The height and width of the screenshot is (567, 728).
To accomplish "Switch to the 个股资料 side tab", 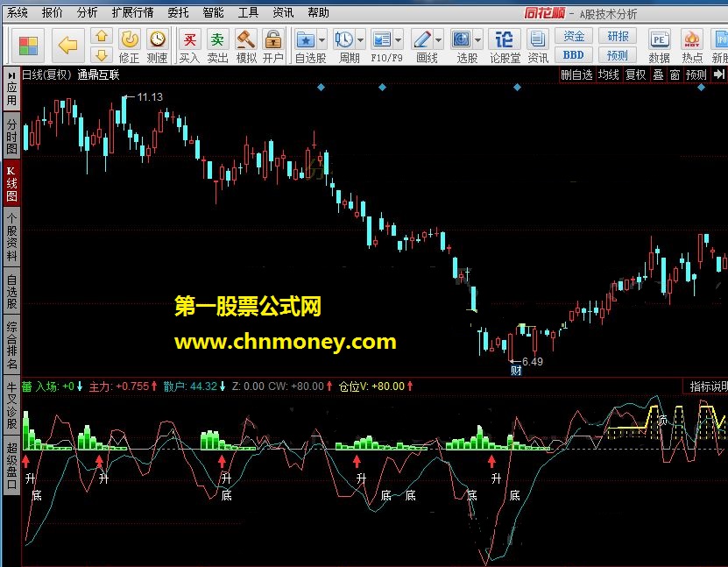I will coord(11,237).
